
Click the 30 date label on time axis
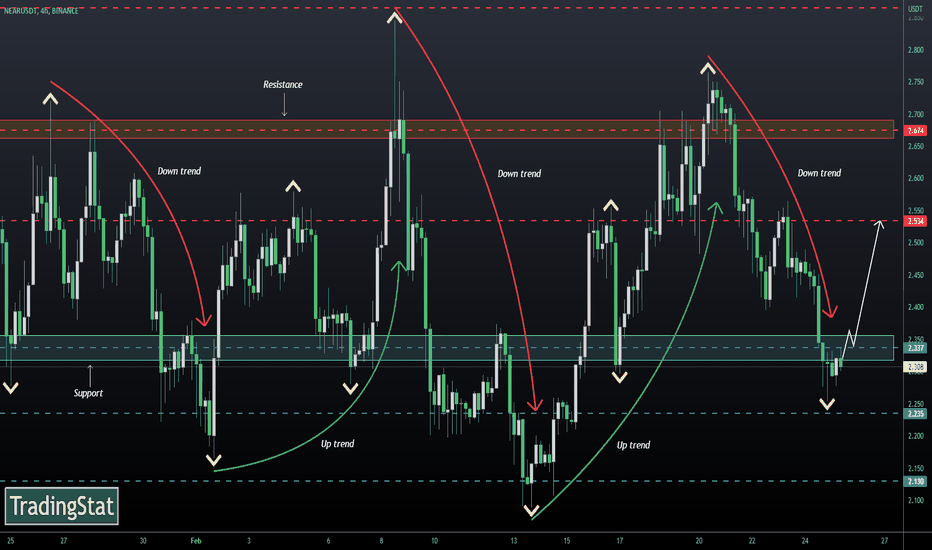[x=143, y=540]
